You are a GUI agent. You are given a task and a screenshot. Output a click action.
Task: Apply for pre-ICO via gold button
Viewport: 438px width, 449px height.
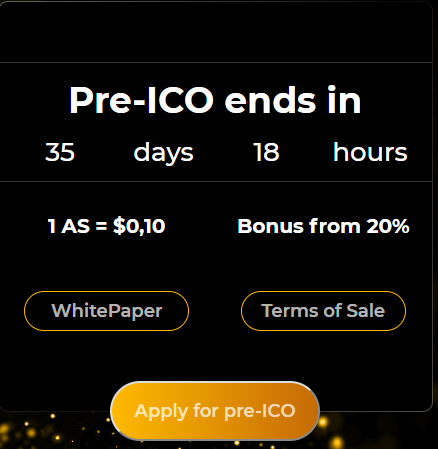pos(215,411)
